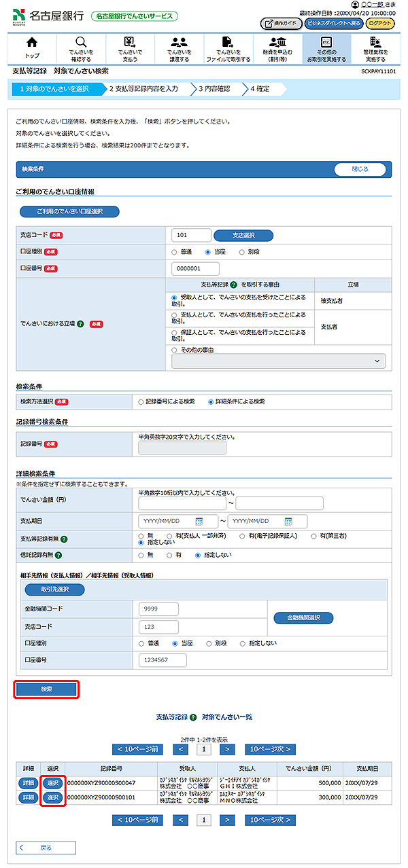The height and width of the screenshot is (868, 408).
Task: Click the 検索 search button
Action: (x=47, y=689)
